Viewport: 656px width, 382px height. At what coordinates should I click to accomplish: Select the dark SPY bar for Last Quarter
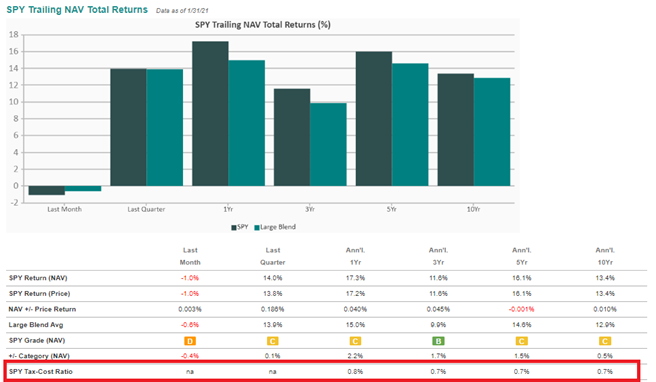pos(128,127)
